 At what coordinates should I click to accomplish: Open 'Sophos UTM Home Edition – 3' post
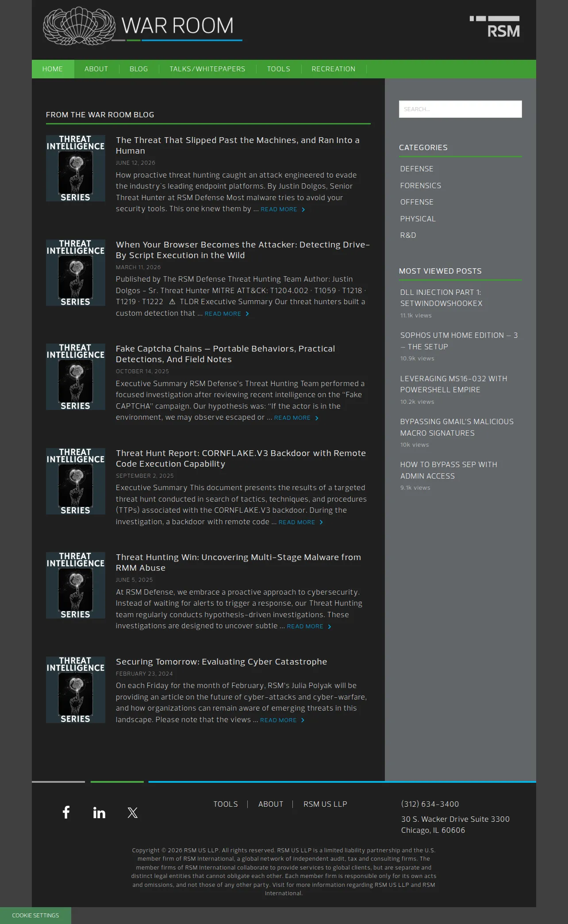click(459, 341)
